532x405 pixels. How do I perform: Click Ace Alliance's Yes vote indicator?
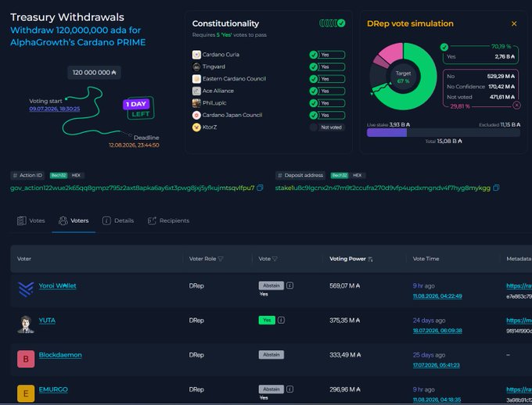coord(327,91)
